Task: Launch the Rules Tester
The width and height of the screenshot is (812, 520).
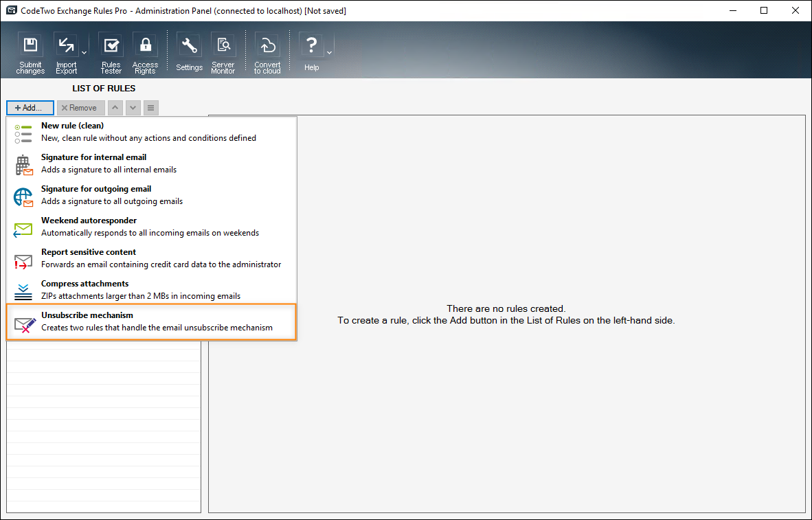Action: pos(111,54)
